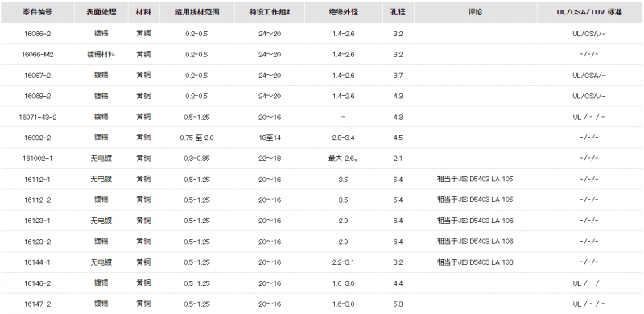Click the 零件编号 column header
This screenshot has width=644, height=314.
point(37,12)
